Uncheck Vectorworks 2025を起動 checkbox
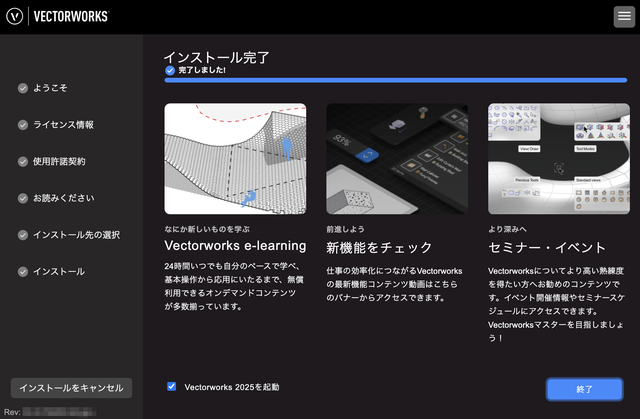640x419 pixels. point(171,386)
